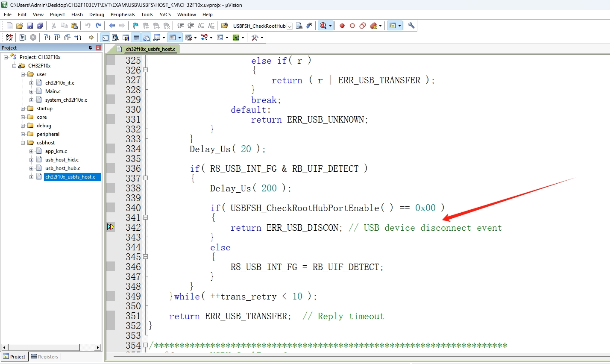Open the File menu
The image size is (610, 364).
click(8, 15)
